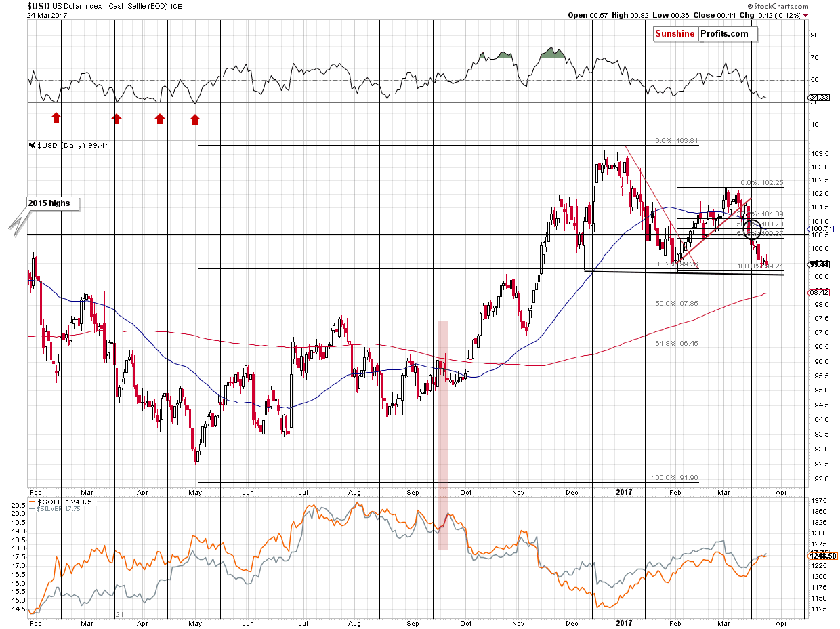Click the candlestick icon beside $USD (Daily)
Screen dimensions: 840x629
(31, 145)
